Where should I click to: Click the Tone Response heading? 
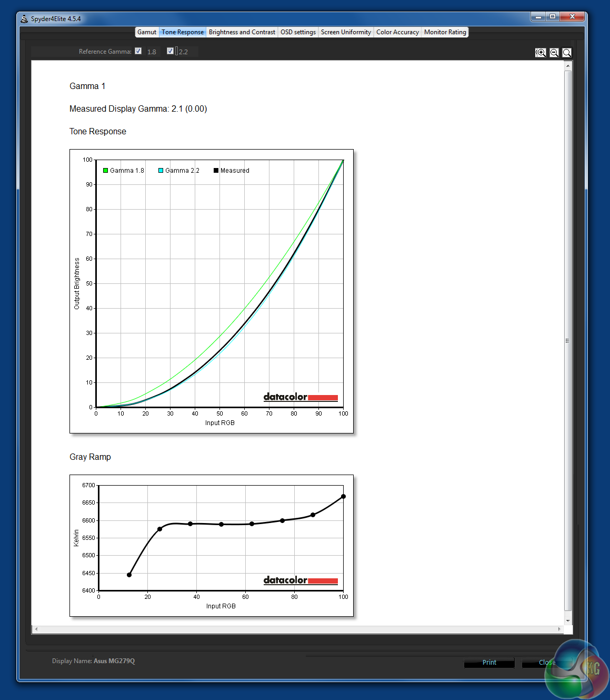(x=98, y=132)
